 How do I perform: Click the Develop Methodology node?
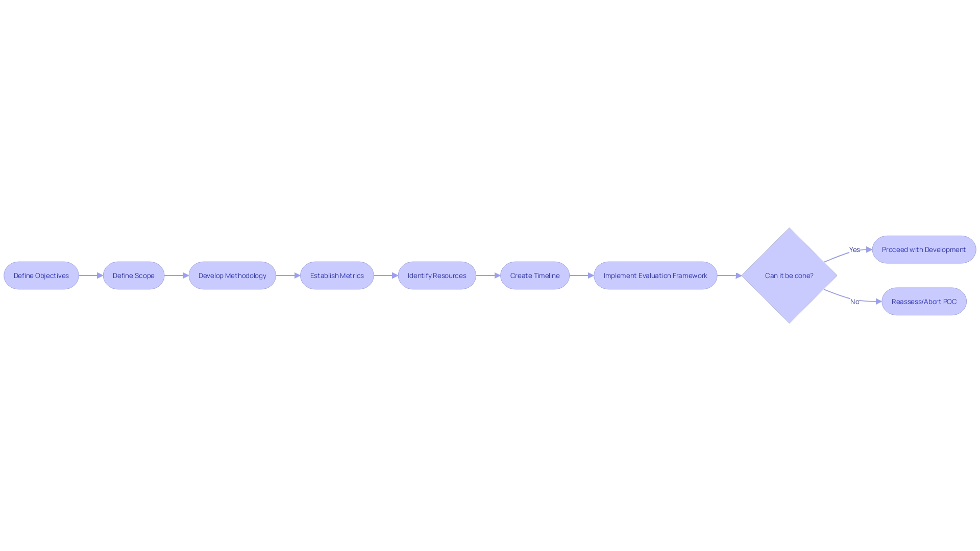coord(232,275)
